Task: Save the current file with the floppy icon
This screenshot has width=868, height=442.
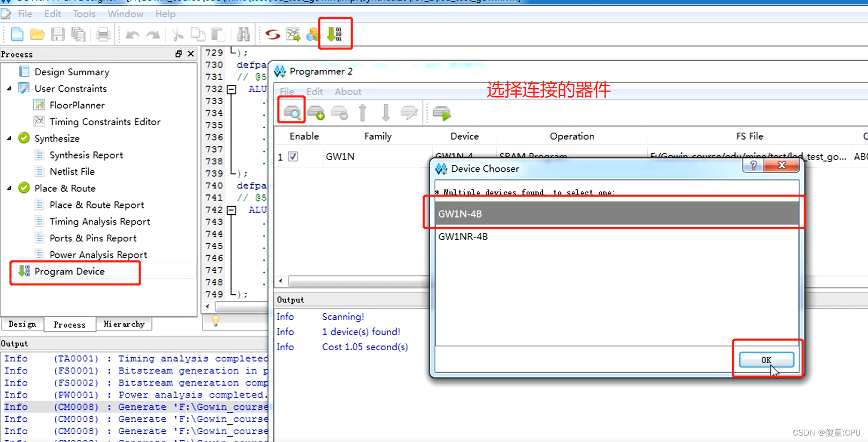Action: point(57,34)
